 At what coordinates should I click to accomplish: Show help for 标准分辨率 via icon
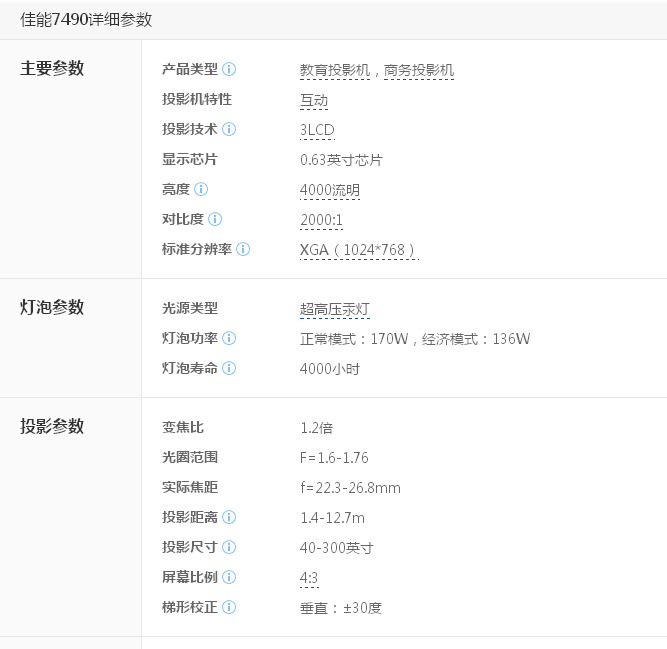[243, 249]
